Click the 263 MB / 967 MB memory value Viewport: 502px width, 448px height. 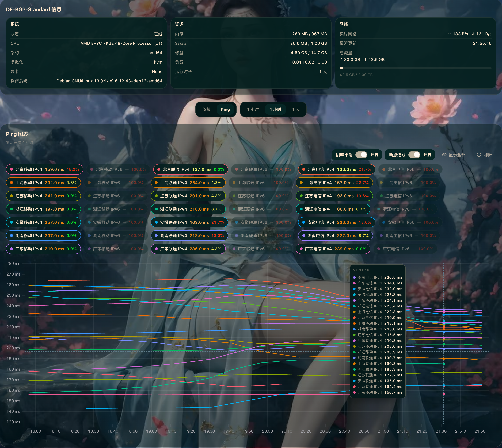pos(309,34)
